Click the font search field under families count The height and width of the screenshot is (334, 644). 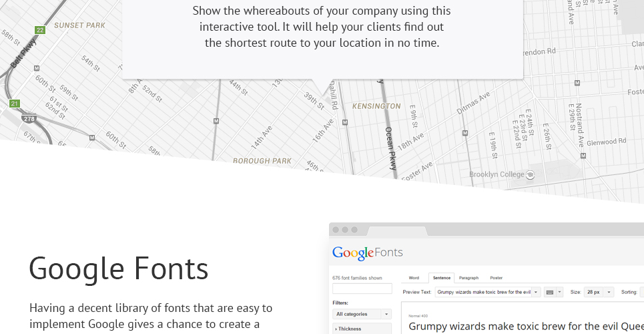(x=362, y=289)
